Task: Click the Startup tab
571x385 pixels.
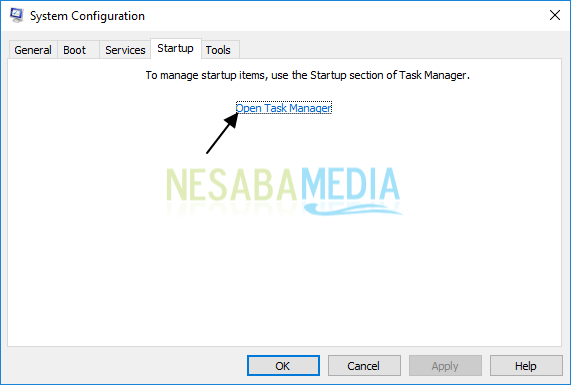Action: pyautogui.click(x=176, y=48)
